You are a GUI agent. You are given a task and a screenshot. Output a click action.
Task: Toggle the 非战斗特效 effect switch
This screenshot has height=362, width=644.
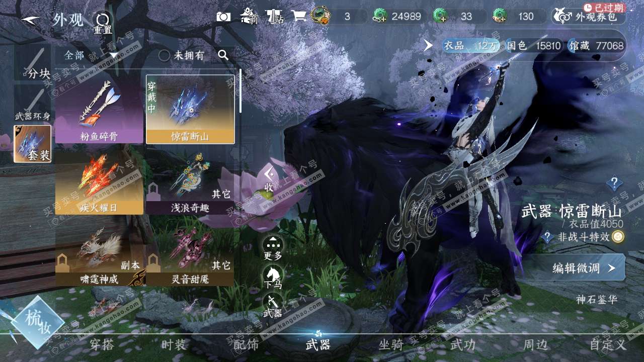[x=618, y=237]
